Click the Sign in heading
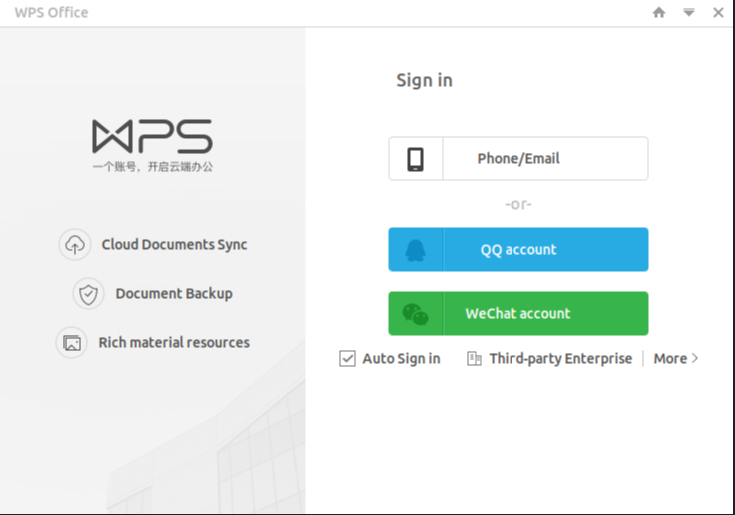This screenshot has height=515, width=735. 425,81
